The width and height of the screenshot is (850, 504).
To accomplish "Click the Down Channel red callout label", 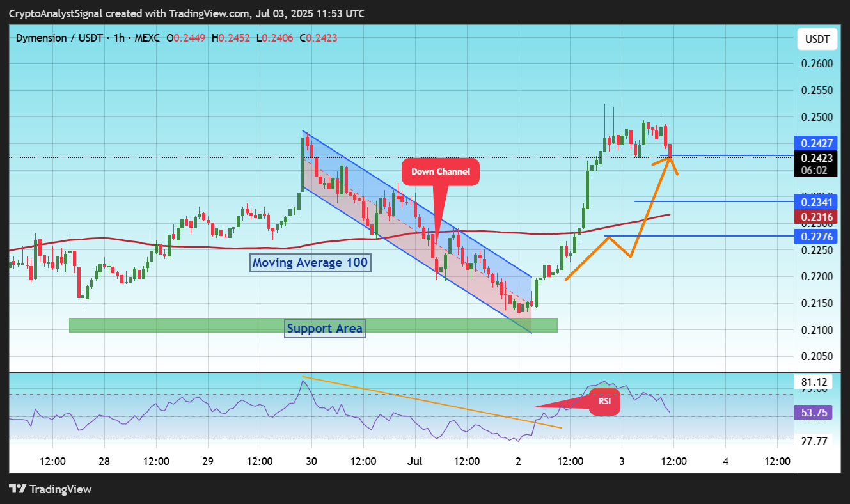I will 440,171.
